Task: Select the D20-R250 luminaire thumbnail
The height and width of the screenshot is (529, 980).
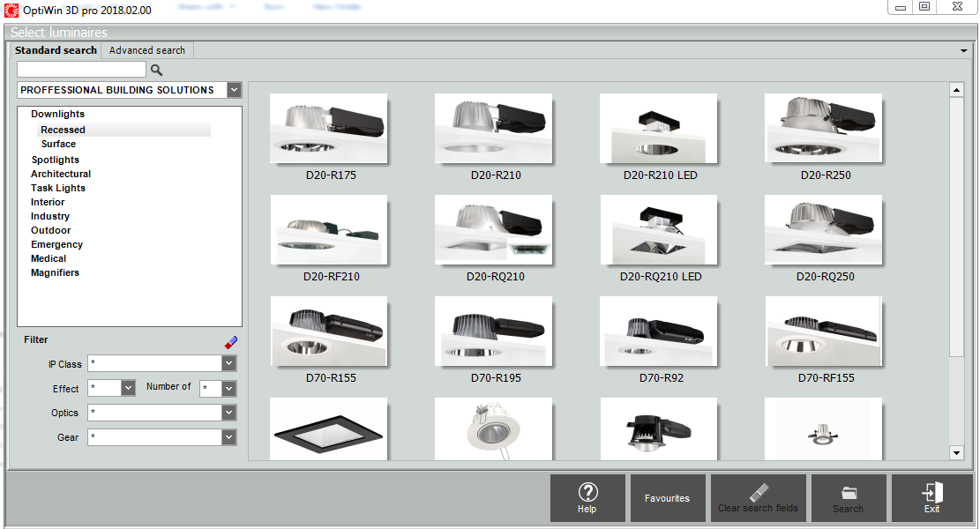Action: point(824,128)
